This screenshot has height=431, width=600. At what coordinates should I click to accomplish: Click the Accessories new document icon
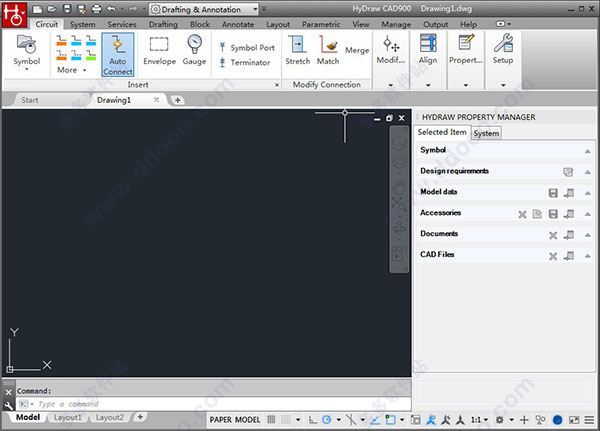(x=537, y=214)
